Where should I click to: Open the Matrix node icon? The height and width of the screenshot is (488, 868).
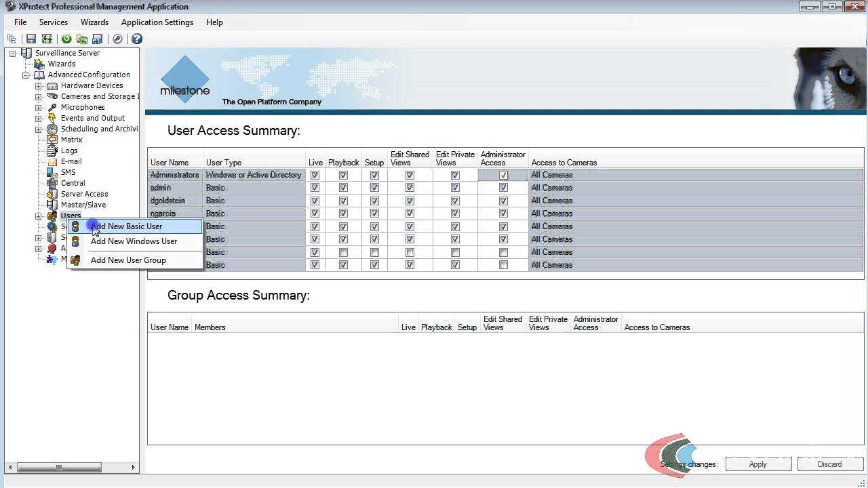tap(52, 140)
